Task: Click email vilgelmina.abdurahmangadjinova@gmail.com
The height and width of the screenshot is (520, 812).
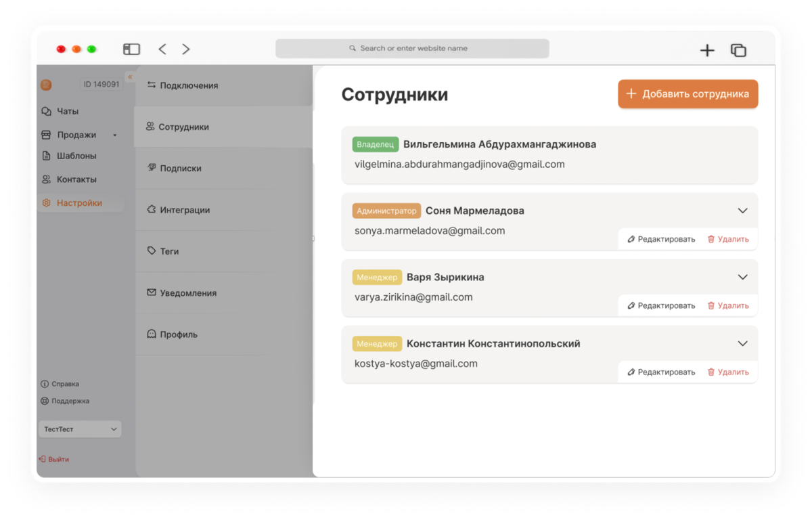Action: click(x=459, y=165)
